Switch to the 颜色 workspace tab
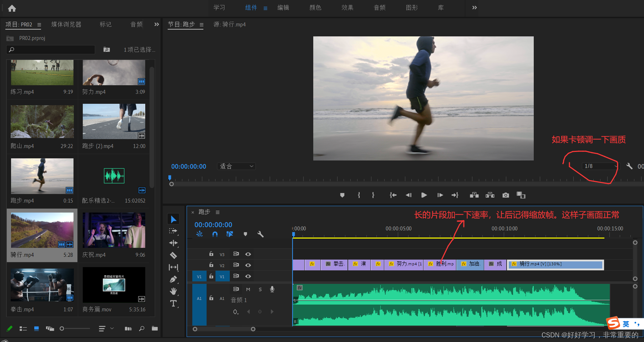The image size is (644, 342). click(x=315, y=7)
